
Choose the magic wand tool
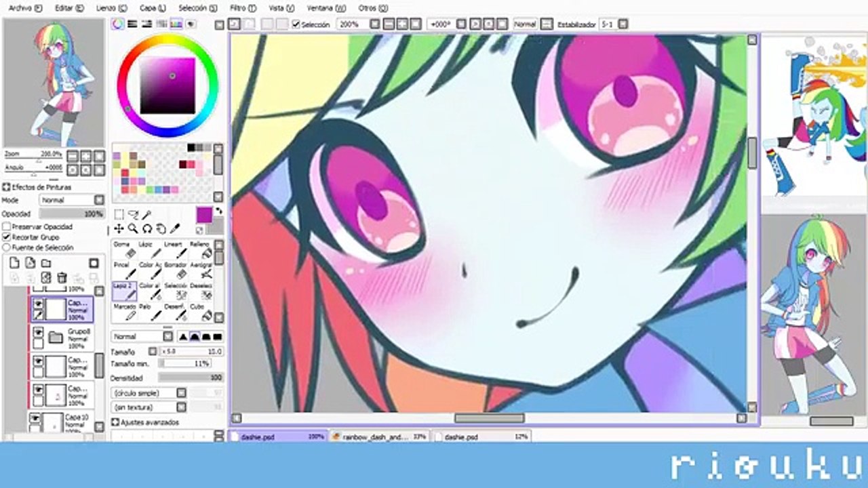[x=146, y=215]
